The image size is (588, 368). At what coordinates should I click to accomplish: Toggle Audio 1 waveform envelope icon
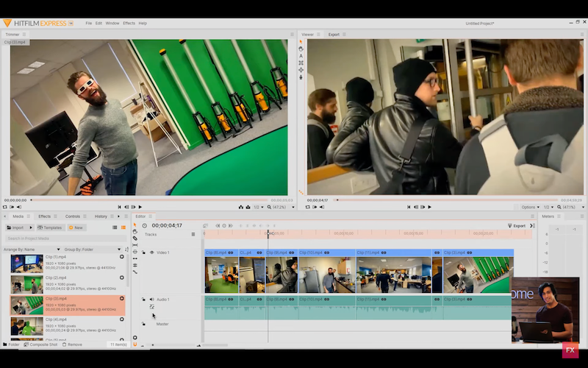(151, 307)
